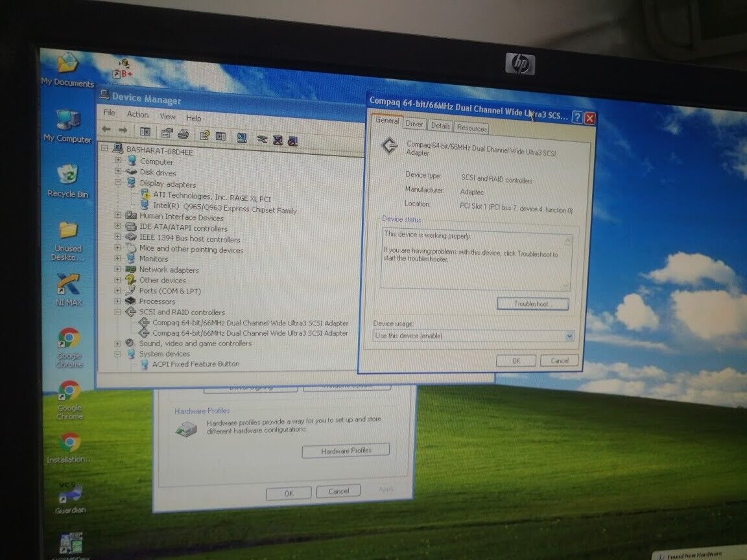
Task: Click the Help icon with question mark in toolbar
Action: tap(204, 135)
